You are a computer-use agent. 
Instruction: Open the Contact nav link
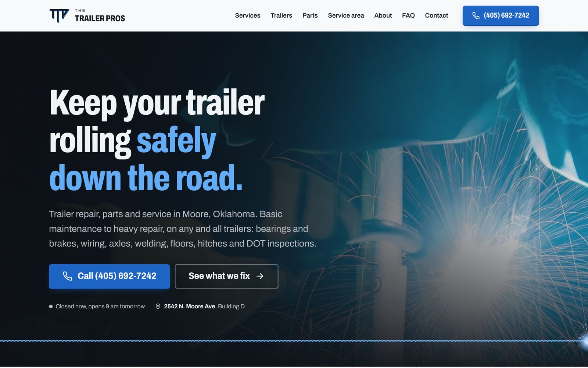(x=437, y=15)
